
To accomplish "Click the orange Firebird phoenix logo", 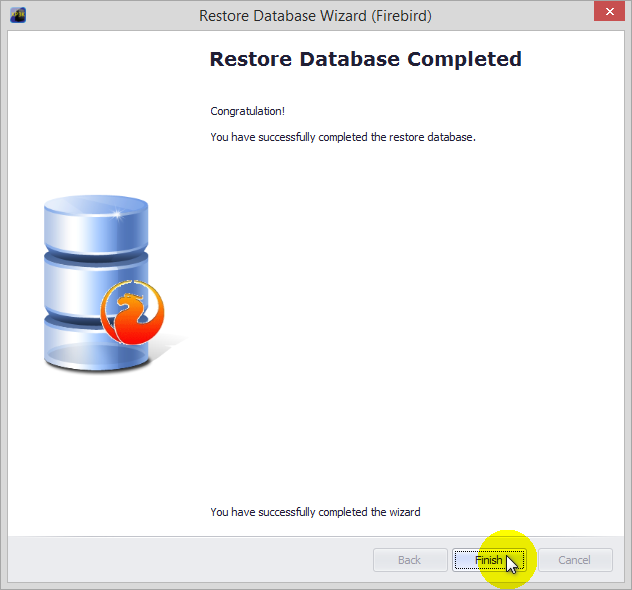I will coord(131,312).
